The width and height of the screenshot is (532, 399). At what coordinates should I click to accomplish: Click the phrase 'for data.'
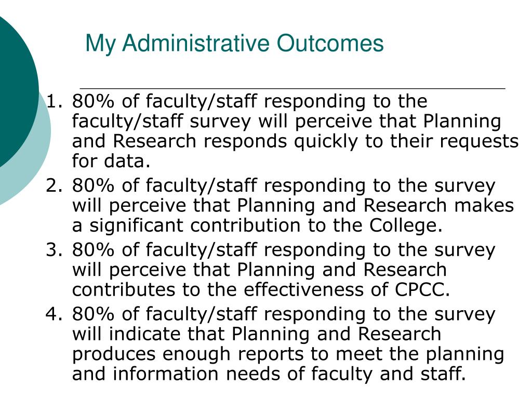pos(111,161)
